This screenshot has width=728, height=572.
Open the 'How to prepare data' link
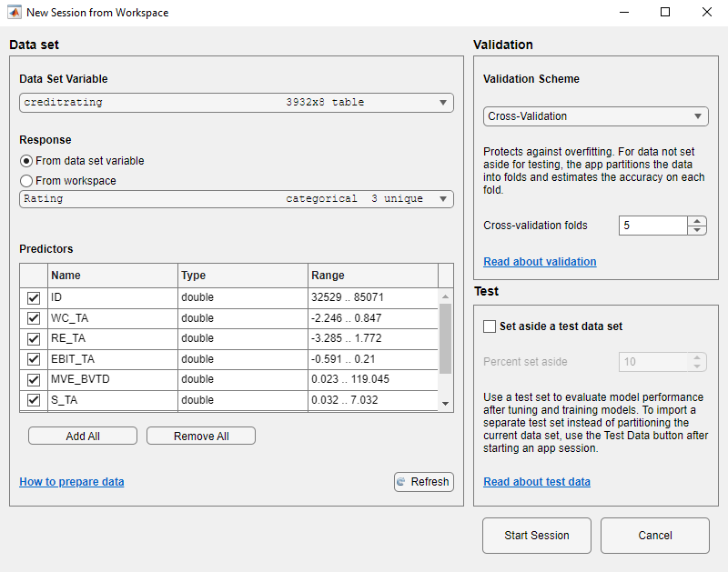click(x=71, y=482)
